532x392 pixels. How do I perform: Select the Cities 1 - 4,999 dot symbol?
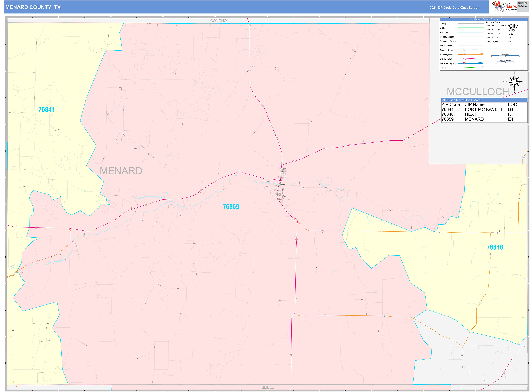pyautogui.click(x=508, y=41)
